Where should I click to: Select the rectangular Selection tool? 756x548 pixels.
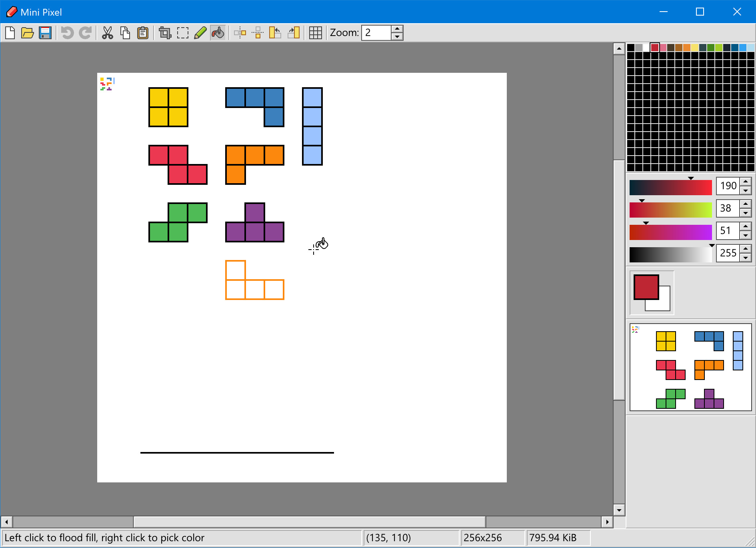tap(182, 33)
